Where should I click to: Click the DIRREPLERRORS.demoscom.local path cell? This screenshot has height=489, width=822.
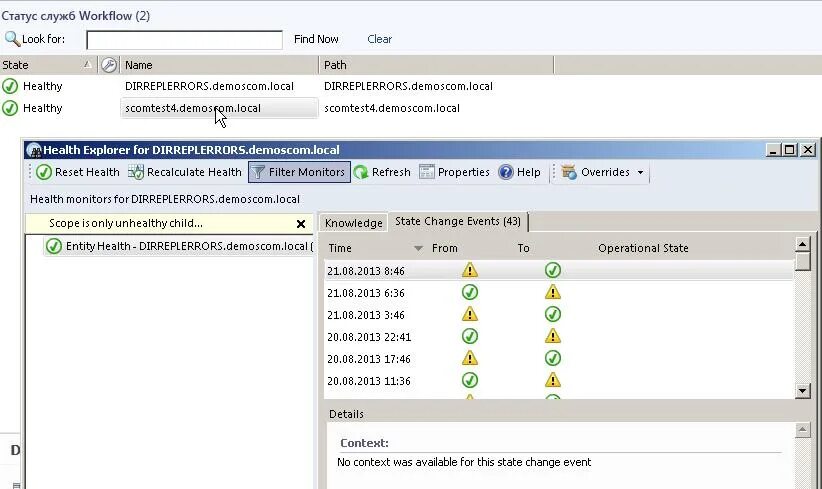pyautogui.click(x=408, y=86)
